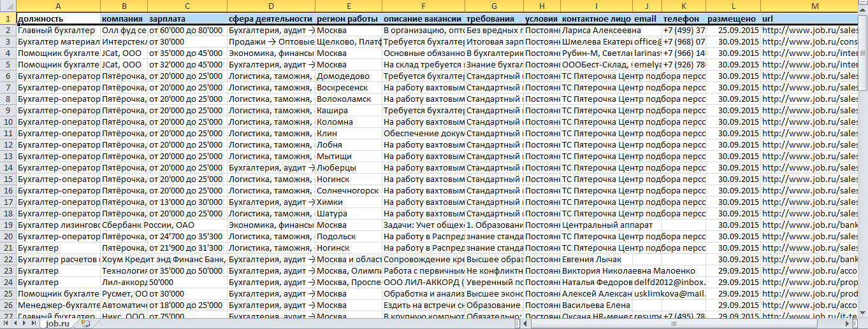
Task: Select column C header
Action: point(187,6)
